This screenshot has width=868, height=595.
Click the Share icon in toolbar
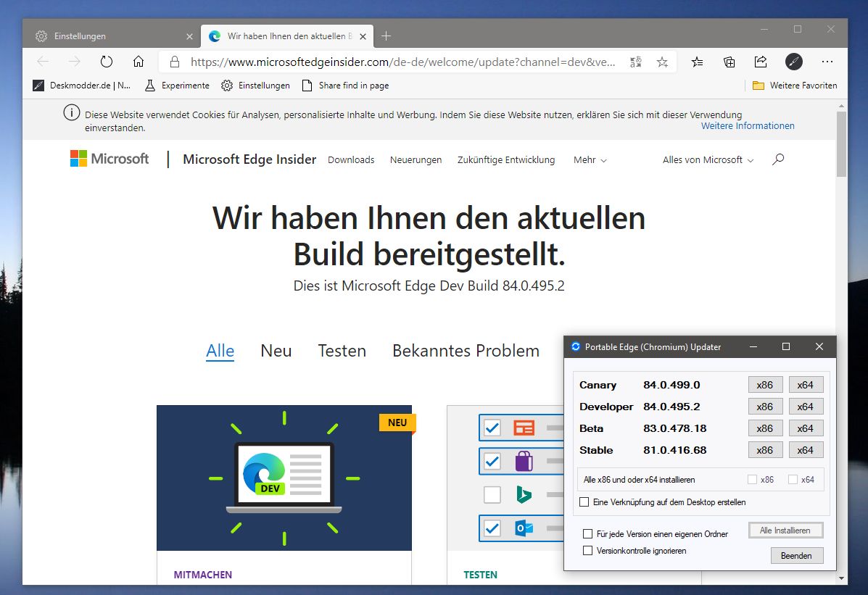coord(761,62)
